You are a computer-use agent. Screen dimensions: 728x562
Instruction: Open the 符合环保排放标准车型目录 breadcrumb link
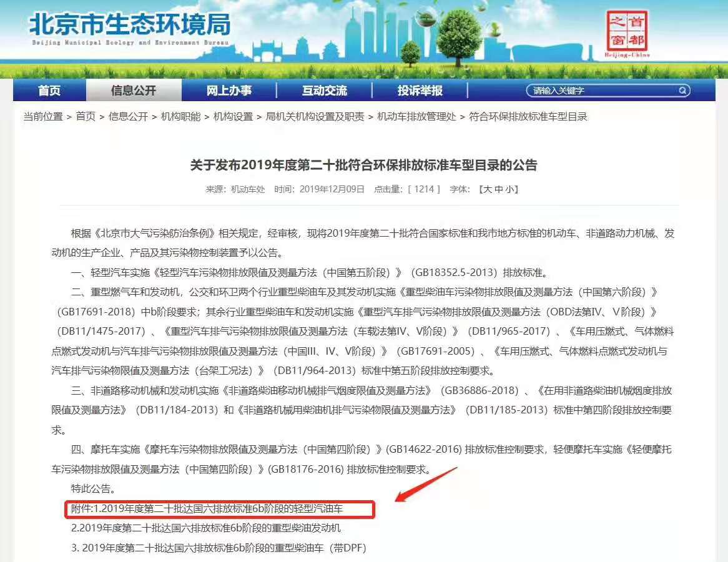[x=528, y=117]
